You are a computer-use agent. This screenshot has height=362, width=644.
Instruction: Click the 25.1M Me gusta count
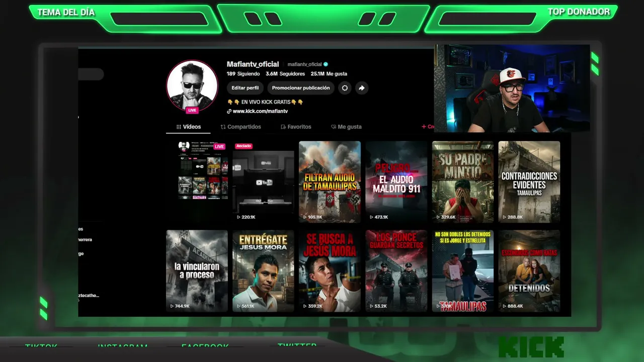329,74
